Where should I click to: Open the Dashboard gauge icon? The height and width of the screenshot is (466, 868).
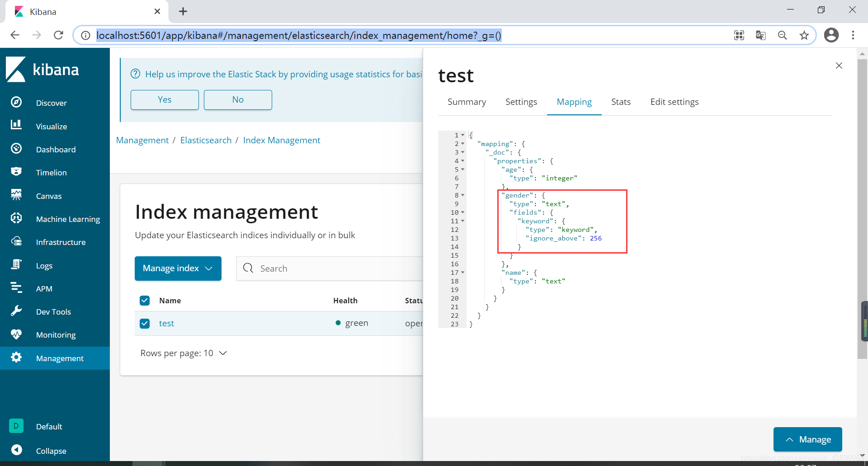[x=16, y=149]
